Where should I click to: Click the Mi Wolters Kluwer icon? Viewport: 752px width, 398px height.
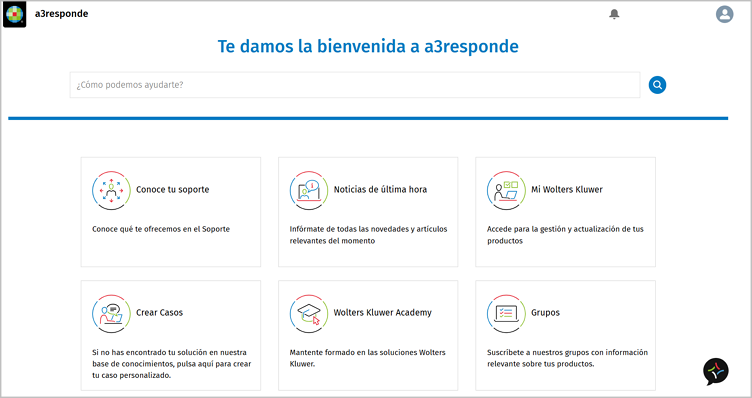tap(506, 190)
